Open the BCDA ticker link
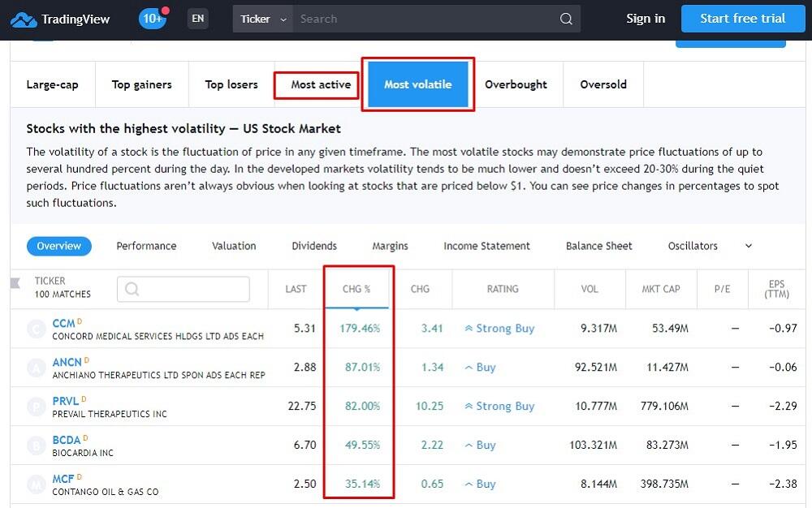812x508 pixels. [x=67, y=440]
